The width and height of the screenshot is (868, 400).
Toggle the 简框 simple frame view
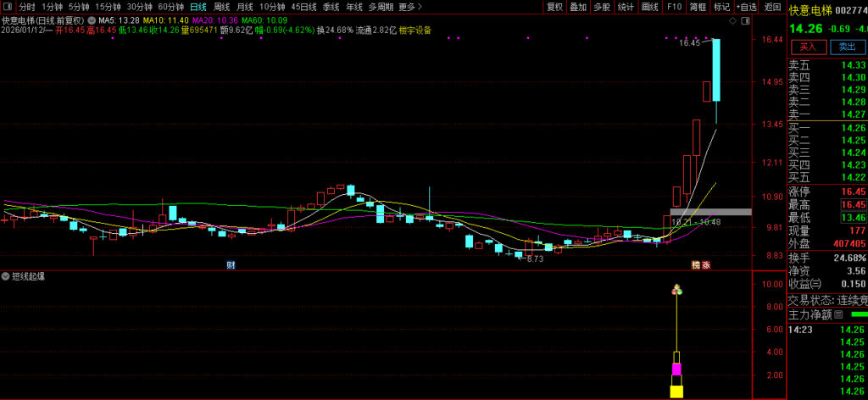point(698,7)
